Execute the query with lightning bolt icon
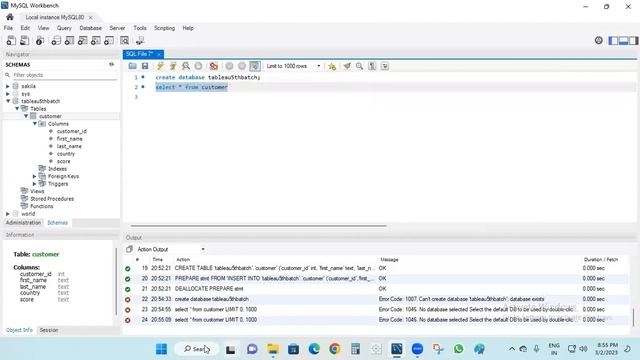The image size is (640, 360). point(160,66)
